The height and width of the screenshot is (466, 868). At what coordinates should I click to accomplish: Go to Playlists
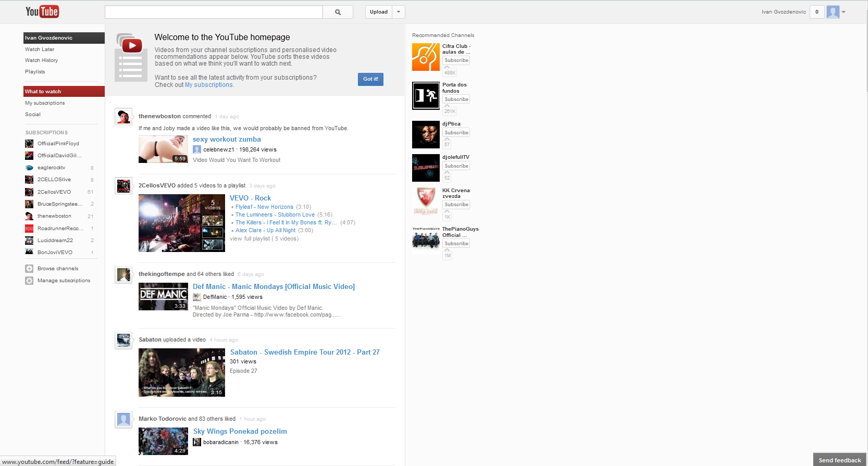click(35, 72)
